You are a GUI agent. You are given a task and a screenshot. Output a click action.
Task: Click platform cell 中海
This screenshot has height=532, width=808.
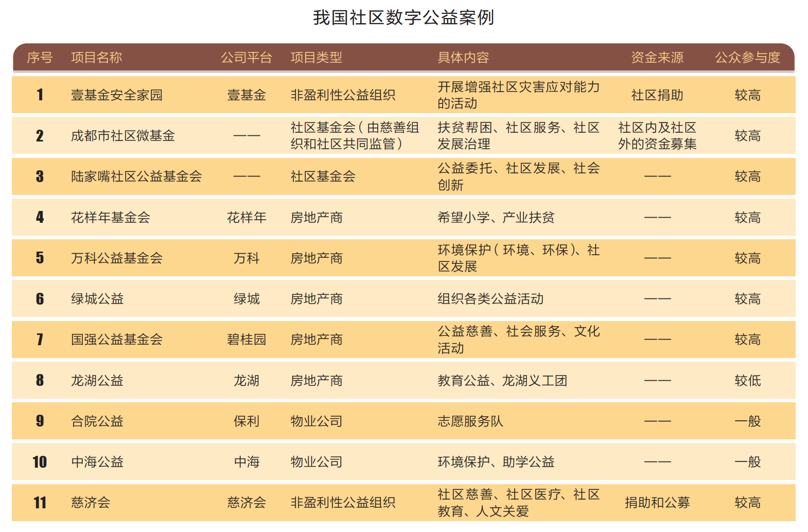tap(247, 462)
